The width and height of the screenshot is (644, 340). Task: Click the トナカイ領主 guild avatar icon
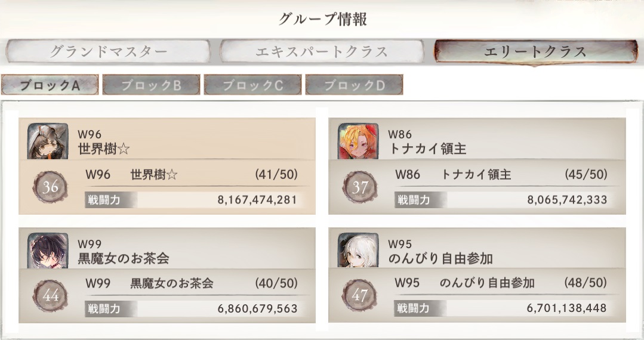(x=358, y=141)
